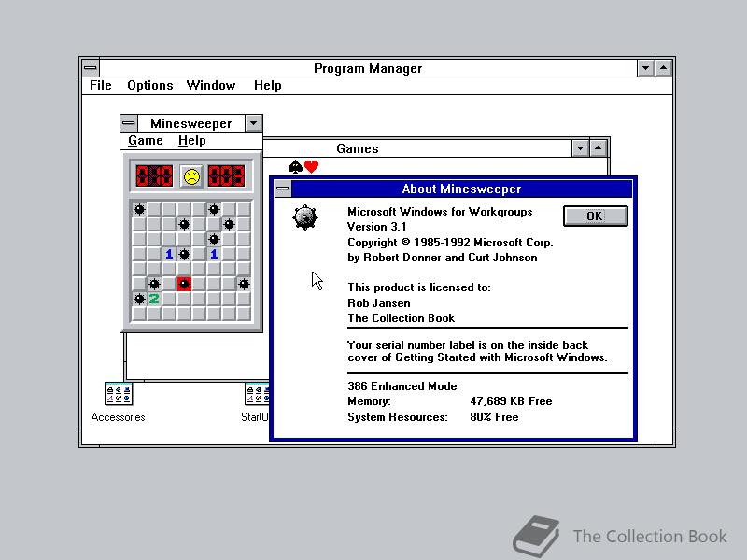This screenshot has height=560, width=747.
Task: Click the Games window title bar
Action: coord(416,148)
